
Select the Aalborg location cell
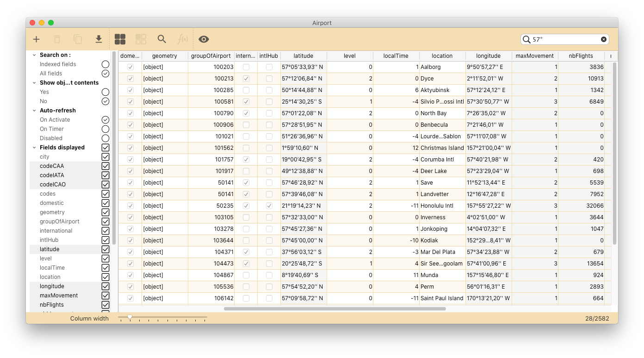[442, 67]
